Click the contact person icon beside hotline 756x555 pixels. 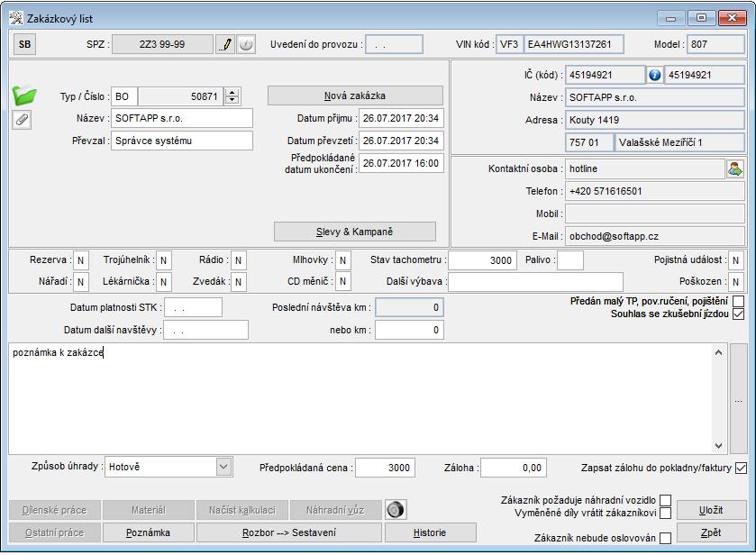[x=734, y=168]
